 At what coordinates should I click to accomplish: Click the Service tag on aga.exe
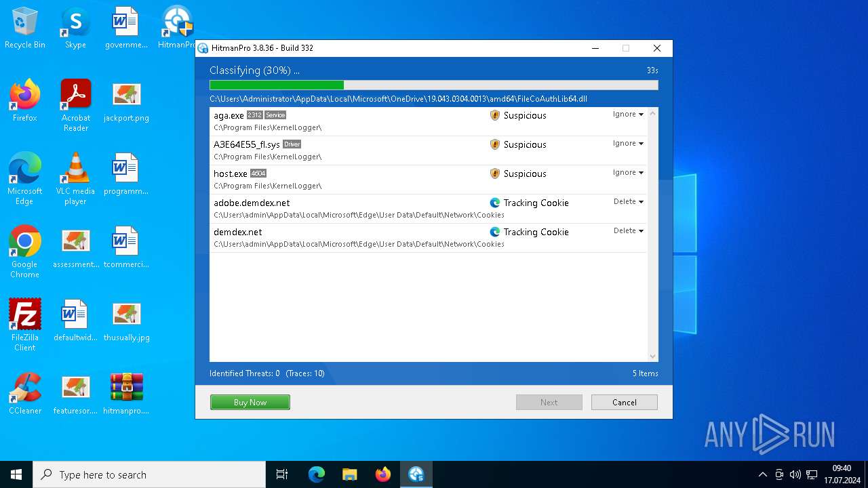tap(275, 115)
